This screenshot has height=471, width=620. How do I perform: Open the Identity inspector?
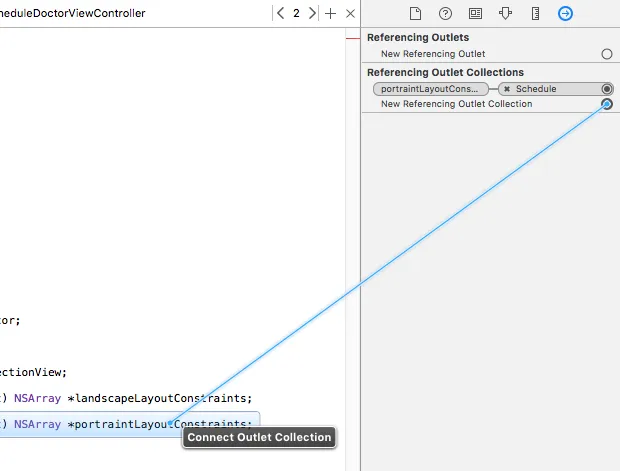tap(475, 13)
